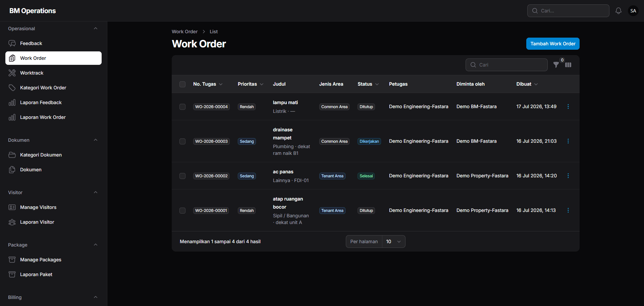Click the Manage Visitors ID card icon
The width and height of the screenshot is (644, 306).
[x=12, y=207]
